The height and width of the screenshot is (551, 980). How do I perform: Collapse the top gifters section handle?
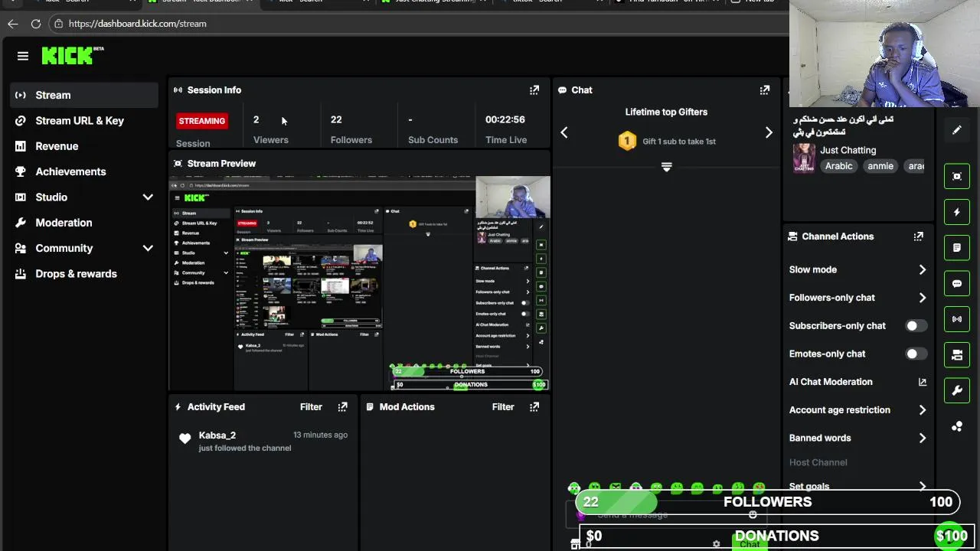point(666,167)
